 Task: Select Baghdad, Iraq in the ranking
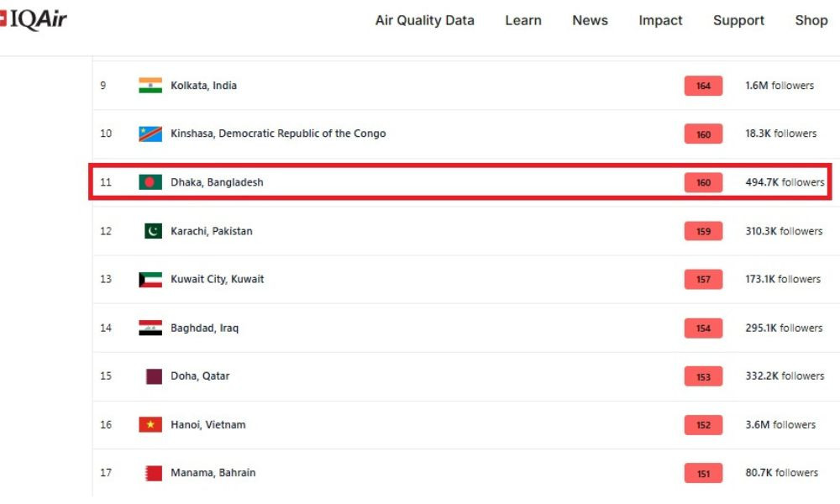[x=205, y=328]
